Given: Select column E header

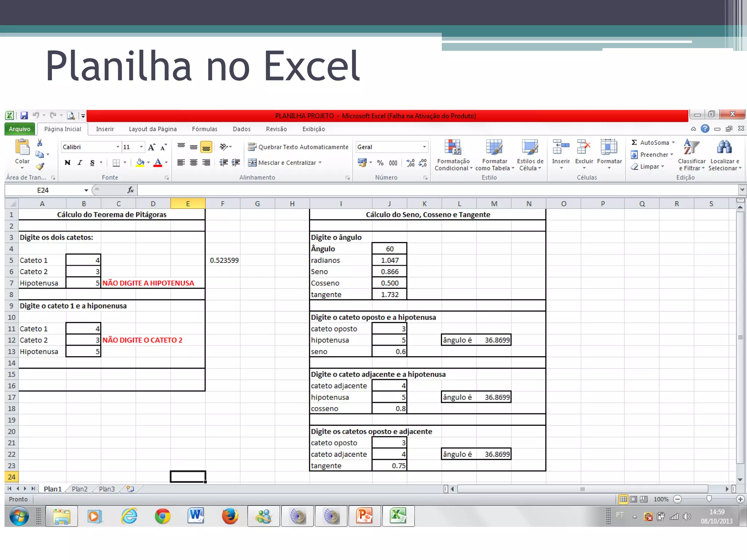Looking at the screenshot, I should click(188, 203).
